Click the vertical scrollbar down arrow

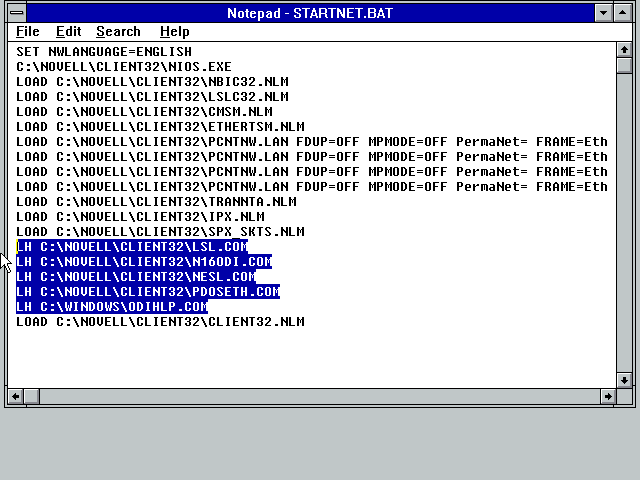tap(624, 380)
